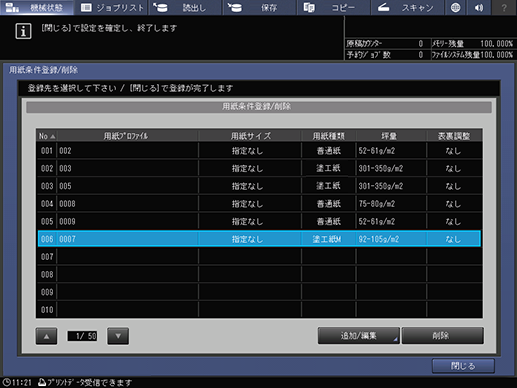
Task: Click the speaker volume icon
Action: coord(479,7)
